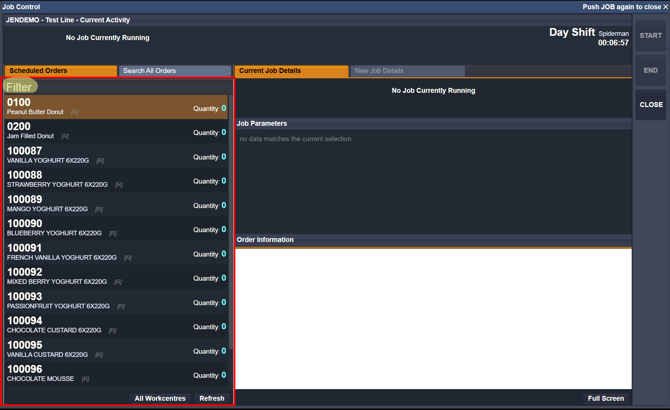The image size is (670, 410).
Task: Click the Order Information header
Action: tap(433, 240)
